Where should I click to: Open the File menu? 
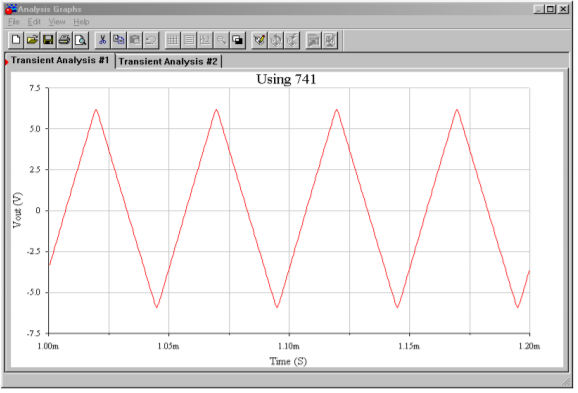[x=14, y=22]
